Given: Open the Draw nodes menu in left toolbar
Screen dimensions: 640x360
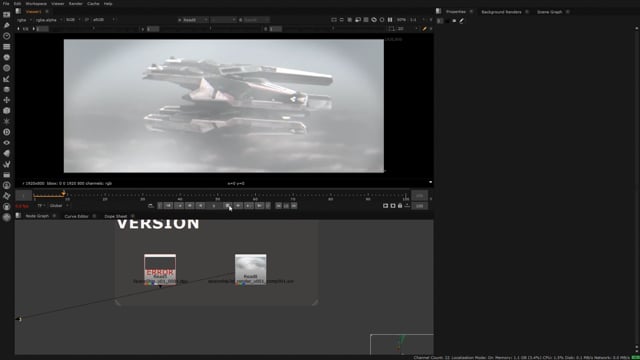Looking at the screenshot, I should pyautogui.click(x=7, y=25).
